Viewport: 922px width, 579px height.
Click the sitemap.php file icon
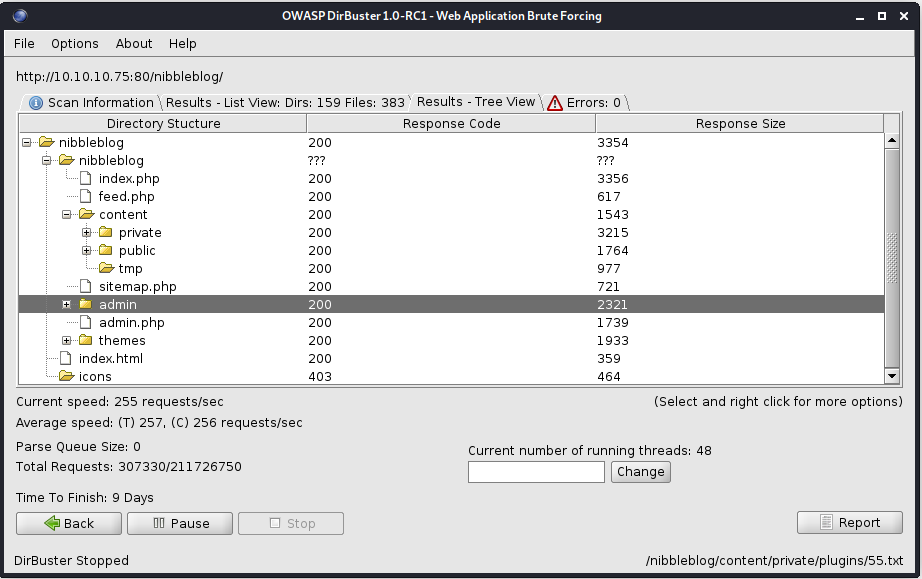pos(86,287)
